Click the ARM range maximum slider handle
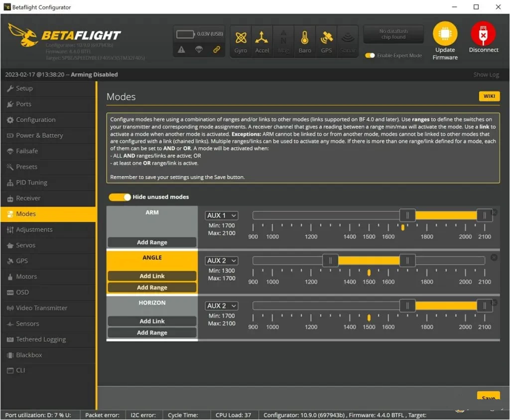The height and width of the screenshot is (420, 510). click(x=484, y=215)
